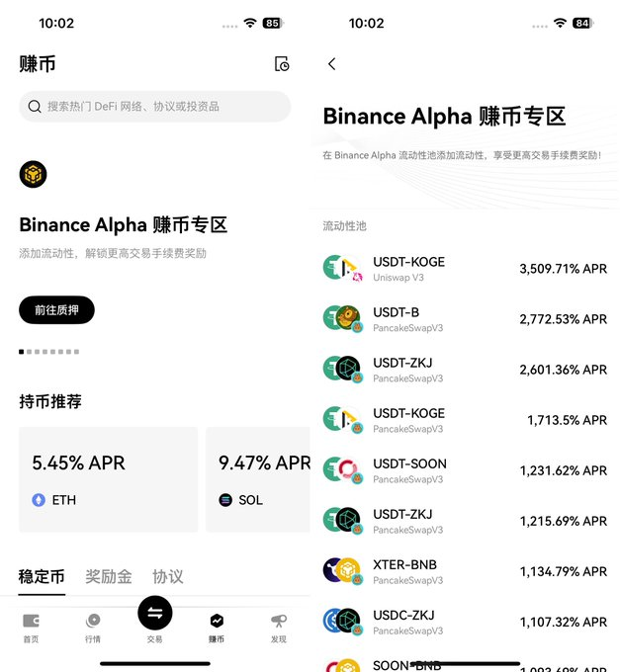This screenshot has height=672, width=620.
Task: Open USDT-B PancakeSwapV3 pool row
Action: pyautogui.click(x=465, y=319)
